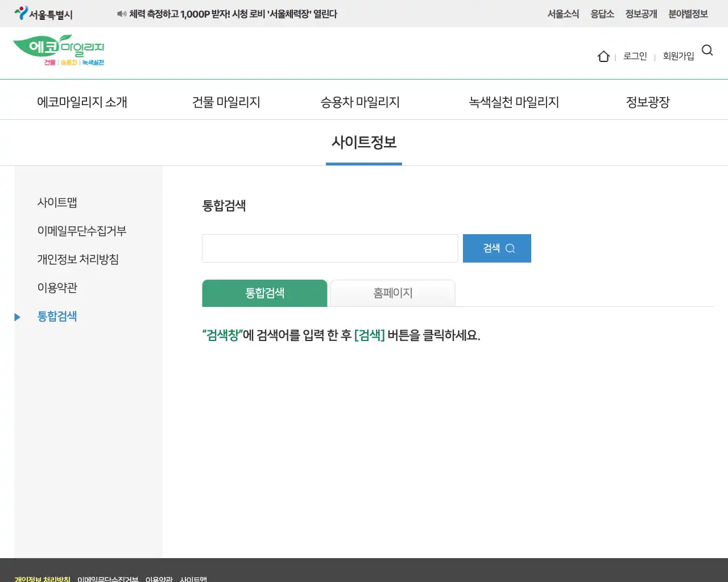Click the 회원가입 link
728x582 pixels.
point(679,56)
